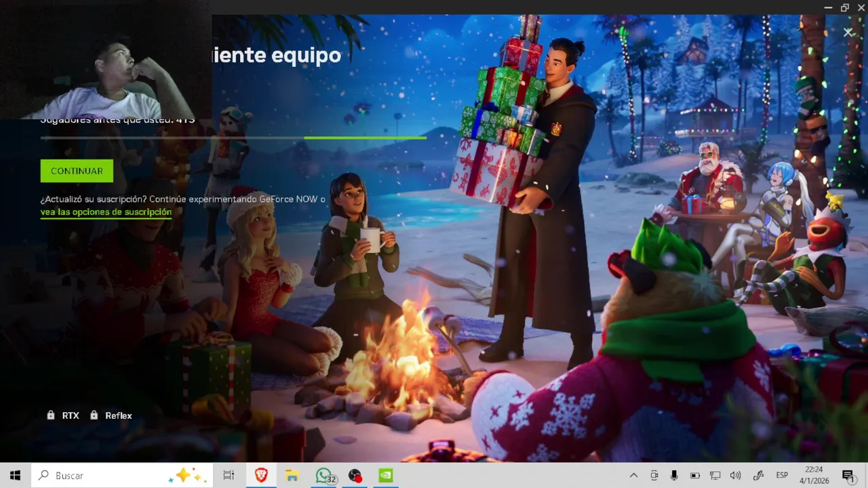Open Brave browser from the taskbar
This screenshot has height=488, width=868.
pos(261,476)
